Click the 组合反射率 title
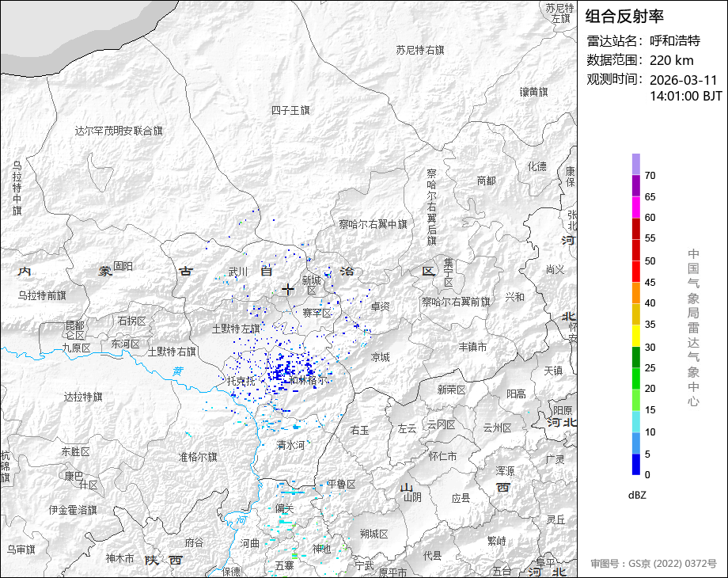This screenshot has height=578, width=728. pos(624,17)
